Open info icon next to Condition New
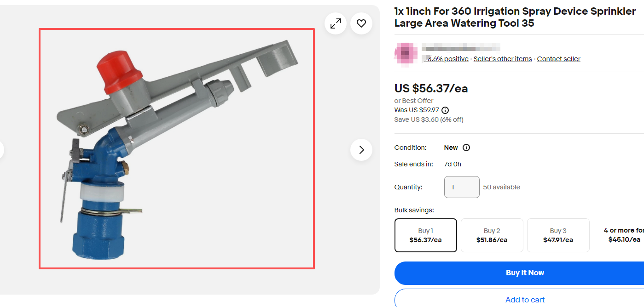This screenshot has width=644, height=307. pyautogui.click(x=466, y=148)
